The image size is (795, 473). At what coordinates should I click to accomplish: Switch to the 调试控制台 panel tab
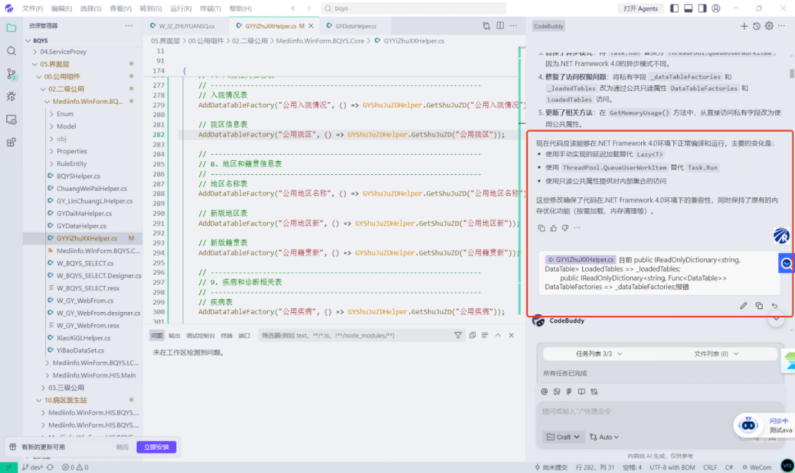pyautogui.click(x=200, y=336)
